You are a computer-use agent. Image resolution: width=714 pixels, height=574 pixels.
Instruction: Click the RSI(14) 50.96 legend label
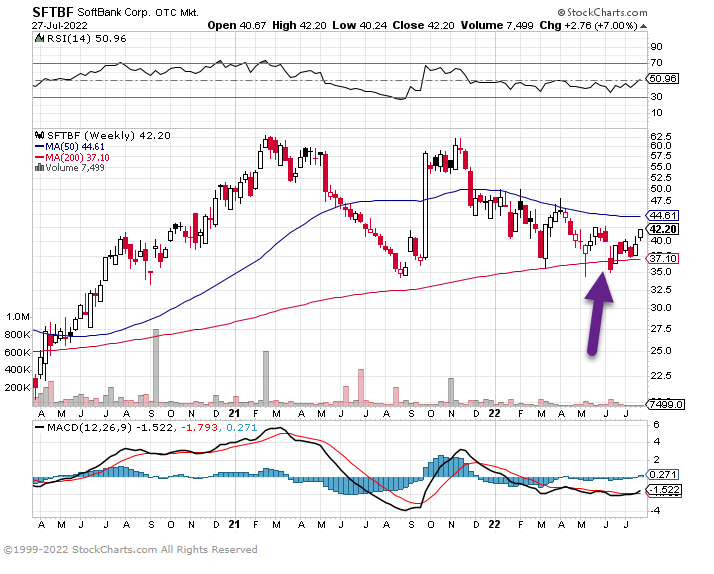tap(87, 39)
